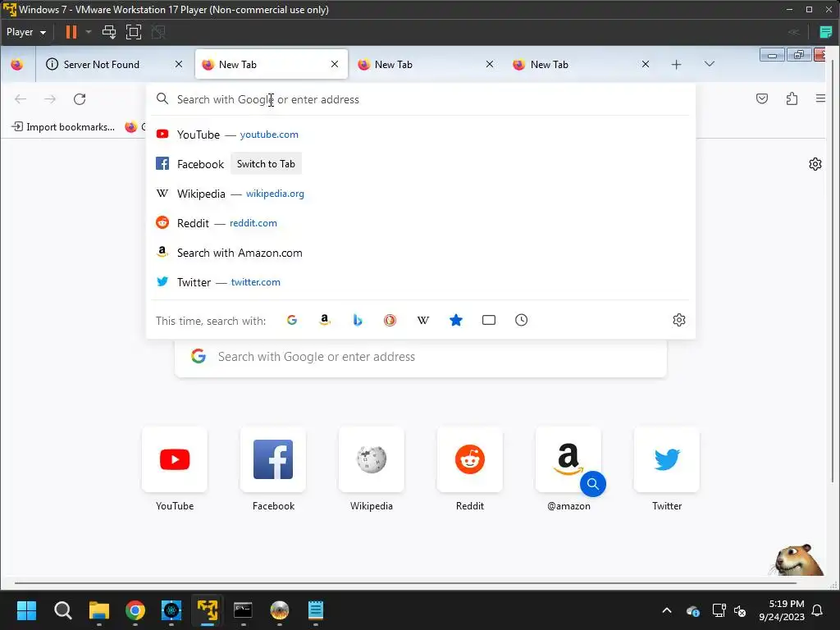
Task: Click Import bookmarks in bookmarks toolbar
Action: (63, 127)
